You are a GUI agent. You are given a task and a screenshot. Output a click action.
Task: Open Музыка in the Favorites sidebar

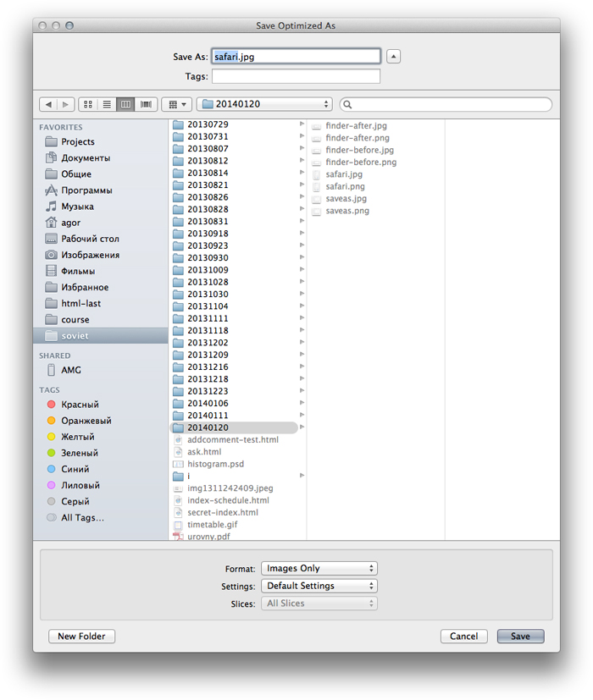click(x=77, y=207)
